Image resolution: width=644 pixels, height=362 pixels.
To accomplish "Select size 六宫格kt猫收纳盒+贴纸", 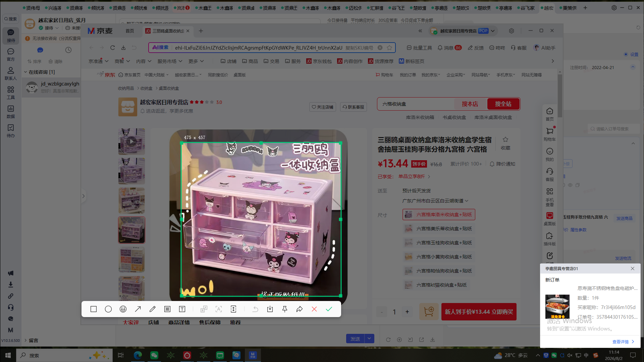I will pyautogui.click(x=436, y=285).
